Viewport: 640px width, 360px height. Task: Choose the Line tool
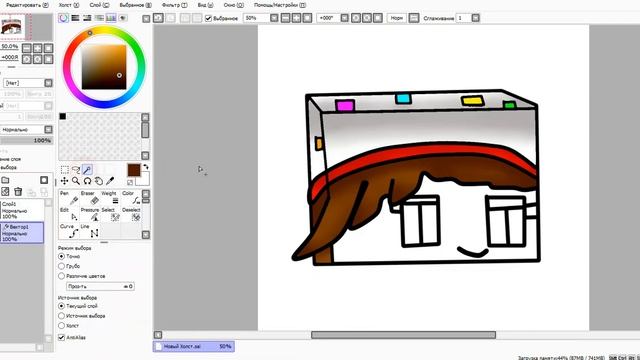tap(90, 231)
